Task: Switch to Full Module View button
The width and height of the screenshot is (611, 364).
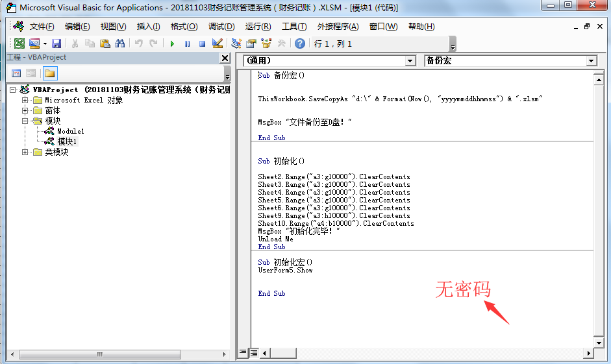Action: [254, 353]
